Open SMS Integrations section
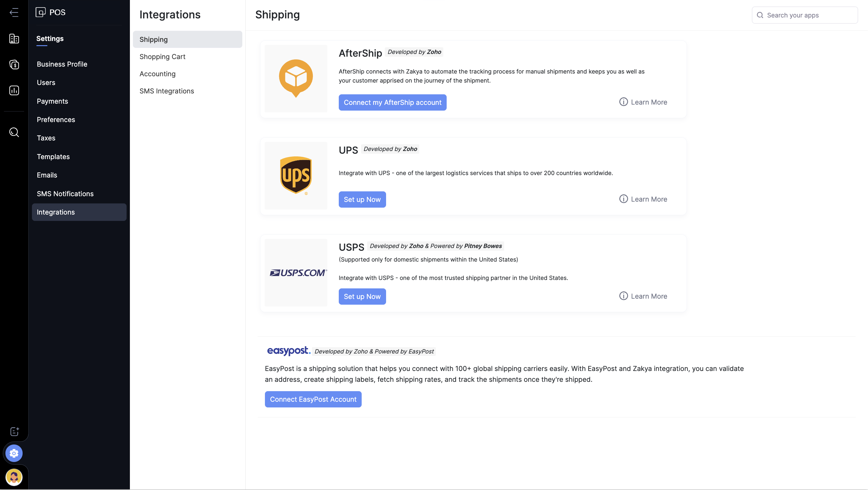Image resolution: width=868 pixels, height=490 pixels. pyautogui.click(x=166, y=91)
